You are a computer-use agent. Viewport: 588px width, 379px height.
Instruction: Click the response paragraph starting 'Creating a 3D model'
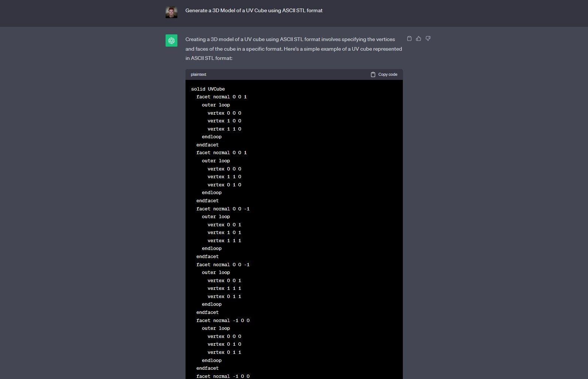pos(293,49)
